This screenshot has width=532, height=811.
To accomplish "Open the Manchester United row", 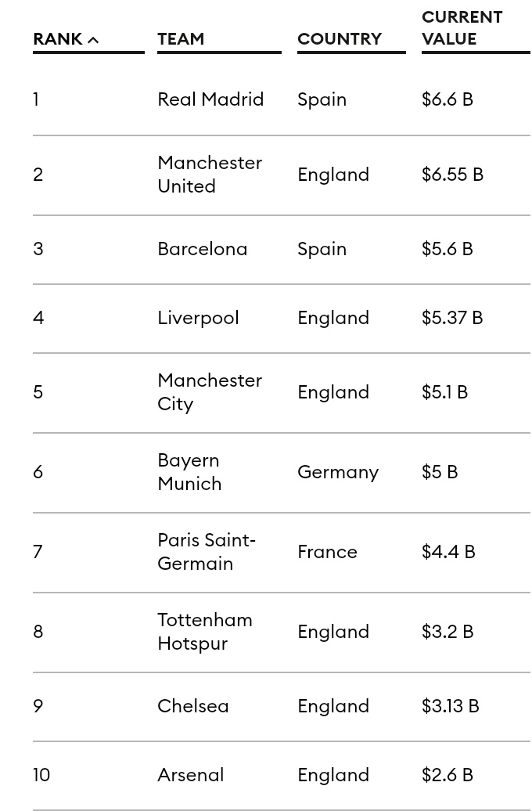I will (x=210, y=174).
